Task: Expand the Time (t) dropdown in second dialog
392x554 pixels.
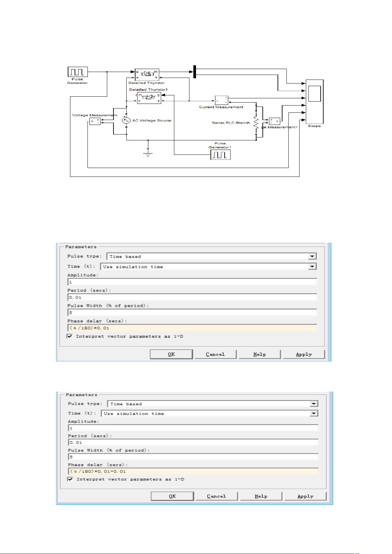Action: click(314, 414)
